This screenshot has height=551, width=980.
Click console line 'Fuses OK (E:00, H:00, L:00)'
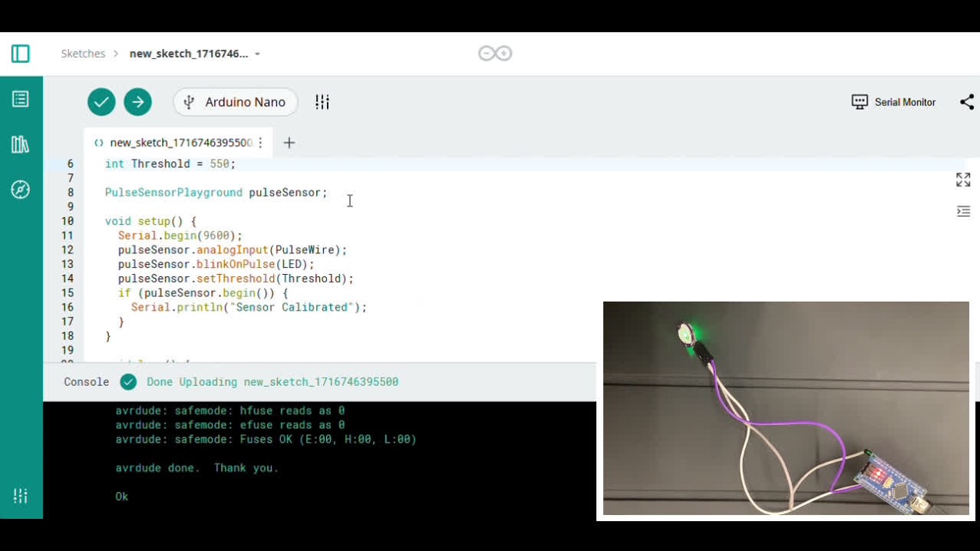[266, 440]
